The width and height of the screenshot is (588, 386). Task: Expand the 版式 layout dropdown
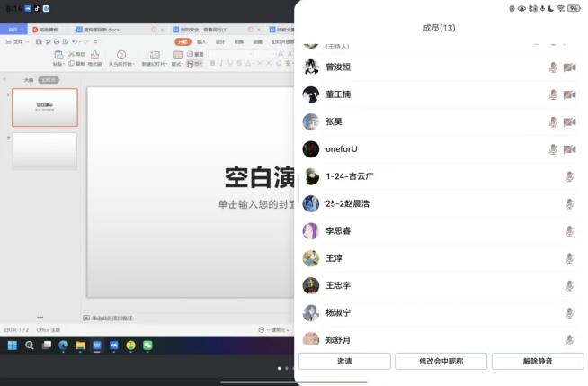click(x=178, y=64)
